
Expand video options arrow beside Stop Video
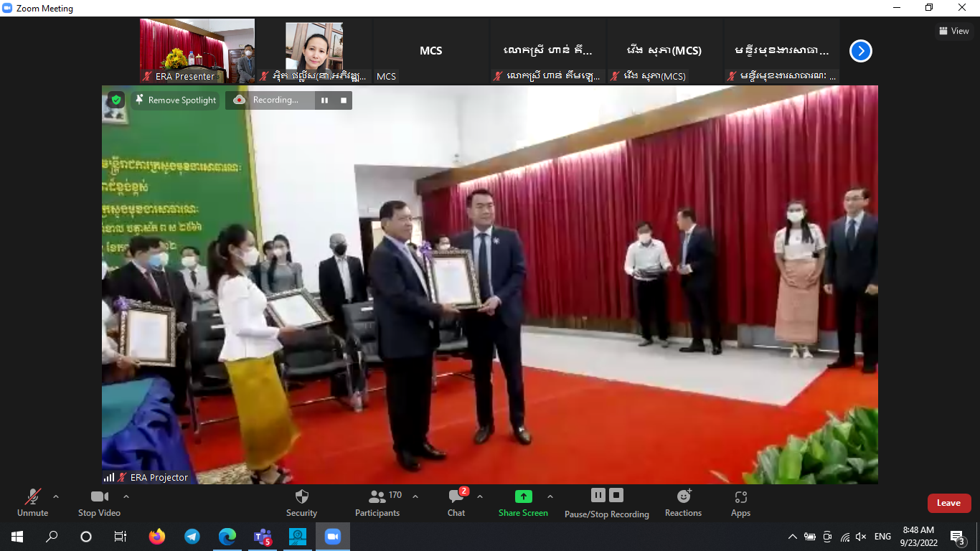click(126, 496)
